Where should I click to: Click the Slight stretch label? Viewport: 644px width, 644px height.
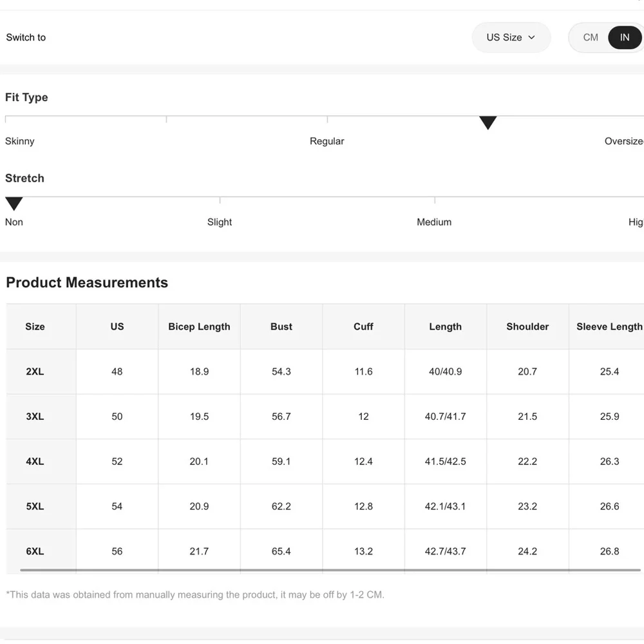pyautogui.click(x=220, y=222)
